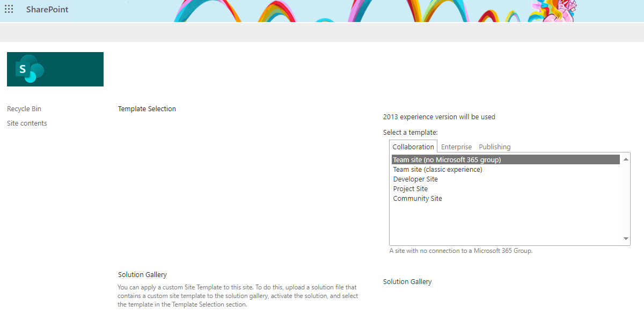Click the SharePoint site logo image

pyautogui.click(x=55, y=69)
